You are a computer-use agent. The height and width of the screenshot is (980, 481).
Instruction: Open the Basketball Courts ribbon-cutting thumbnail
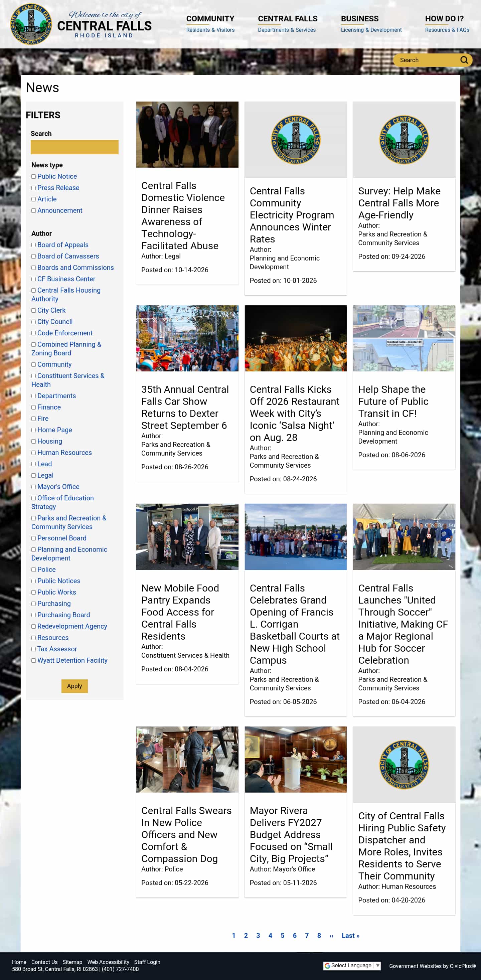[x=296, y=537]
